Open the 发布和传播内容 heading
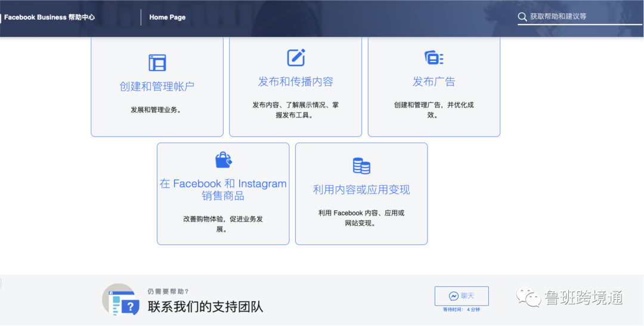This screenshot has width=644, height=326. coord(295,81)
